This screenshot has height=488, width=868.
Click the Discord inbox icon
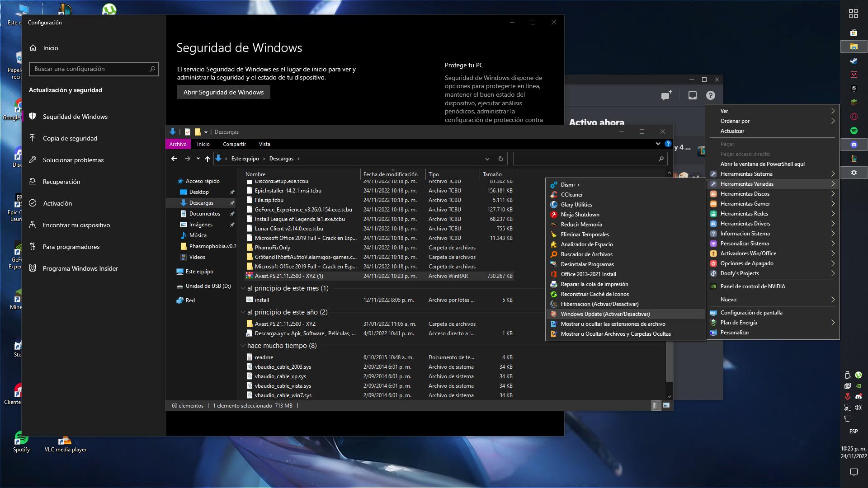click(692, 95)
